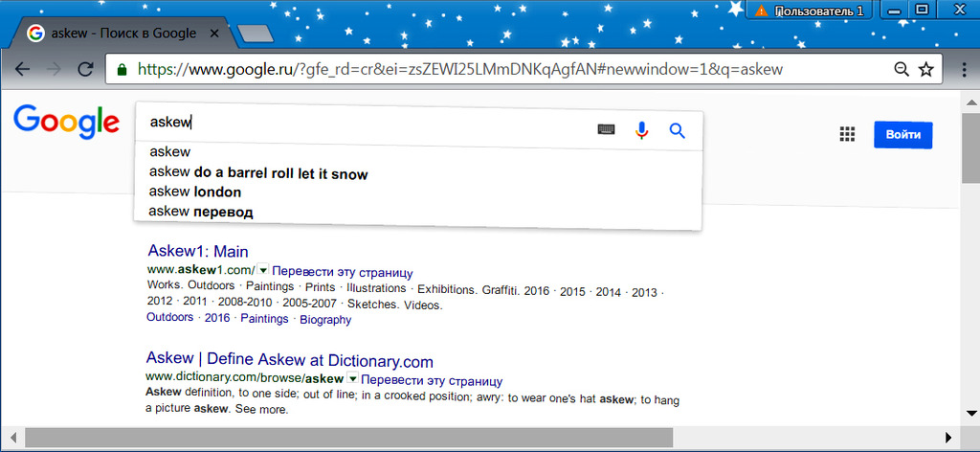Click the Google logo
This screenshot has width=980, height=452.
[66, 123]
